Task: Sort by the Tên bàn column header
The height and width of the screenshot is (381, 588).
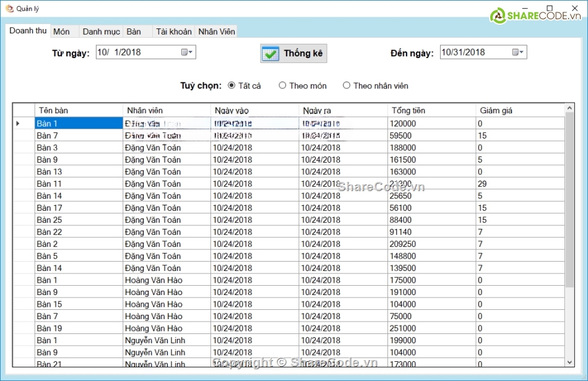Action: (x=79, y=111)
